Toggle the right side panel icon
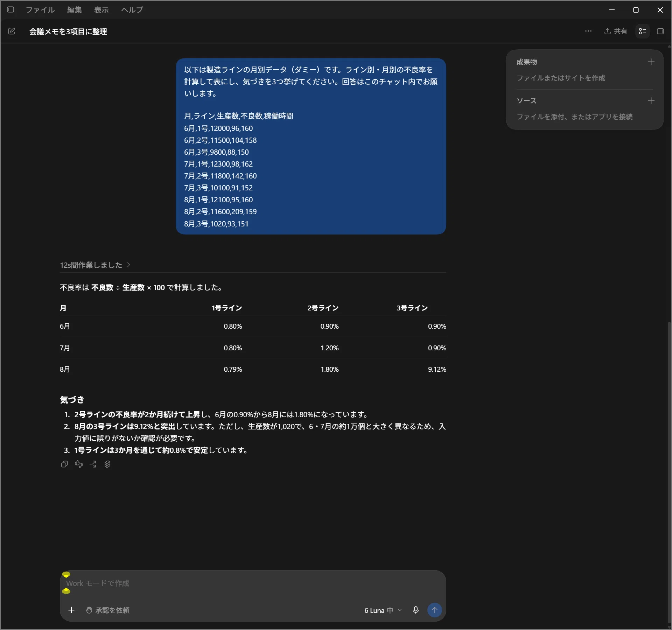 coord(660,31)
